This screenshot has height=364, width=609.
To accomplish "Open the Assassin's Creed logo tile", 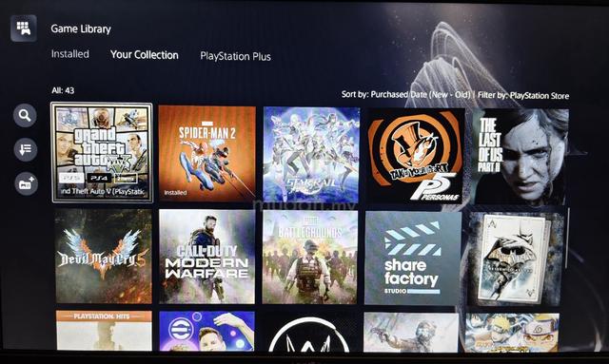I will [x=309, y=333].
